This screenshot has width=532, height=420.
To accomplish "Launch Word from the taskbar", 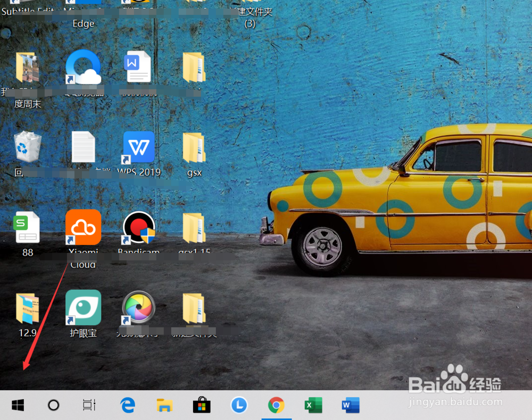I will 351,405.
